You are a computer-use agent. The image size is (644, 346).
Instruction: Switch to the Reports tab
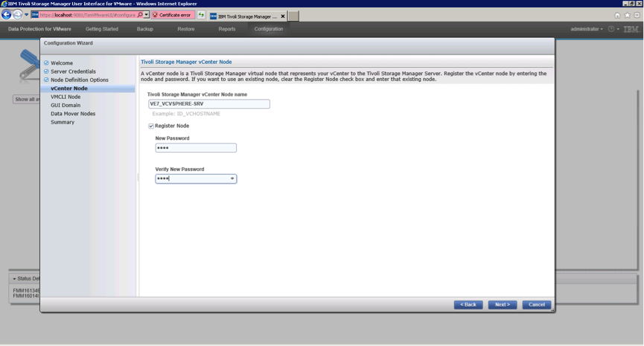coord(227,29)
